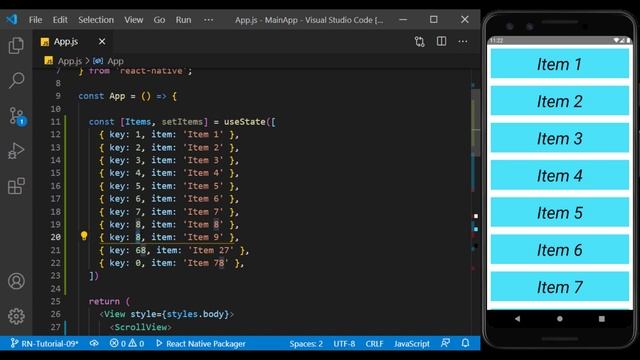Click the string 'Item 78' on line 22

tap(206, 263)
